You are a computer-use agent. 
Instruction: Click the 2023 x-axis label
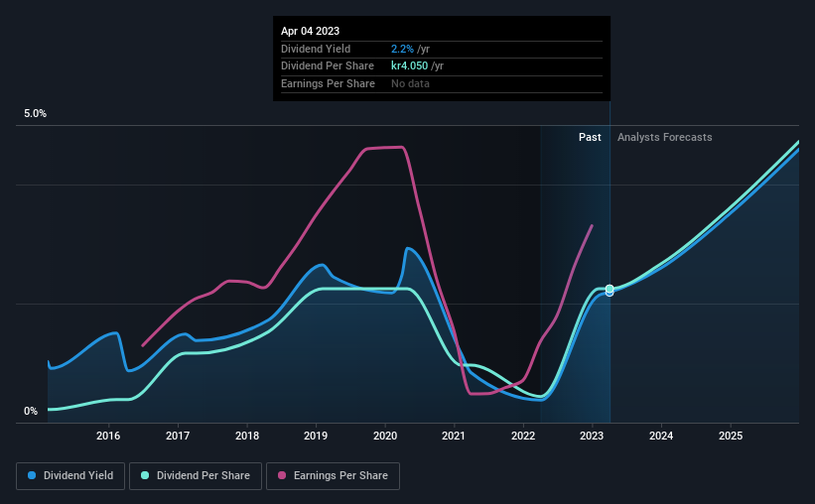click(592, 436)
